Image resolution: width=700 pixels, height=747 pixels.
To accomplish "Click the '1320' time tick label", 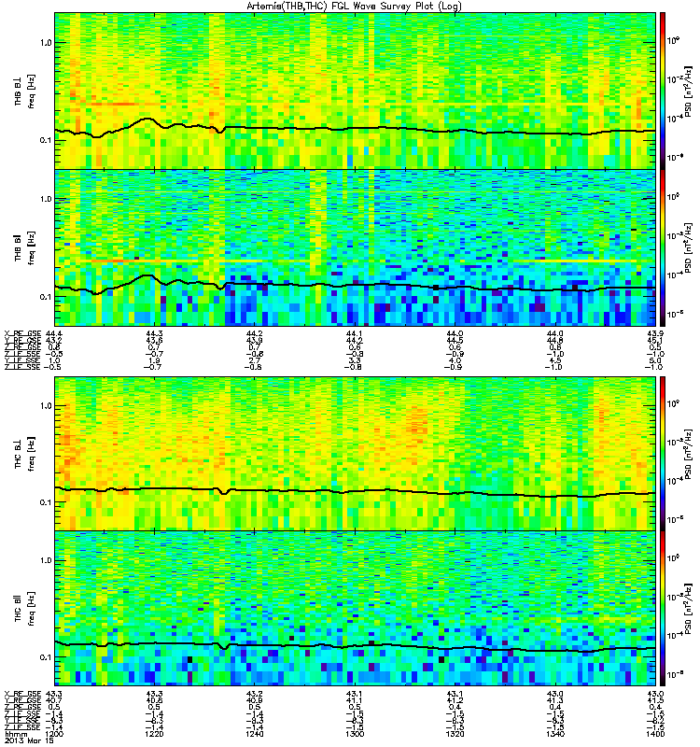I will click(455, 734).
